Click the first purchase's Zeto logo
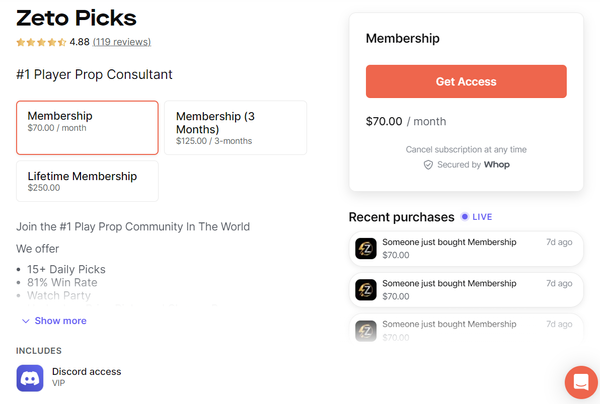Image resolution: width=600 pixels, height=404 pixels. point(367,248)
